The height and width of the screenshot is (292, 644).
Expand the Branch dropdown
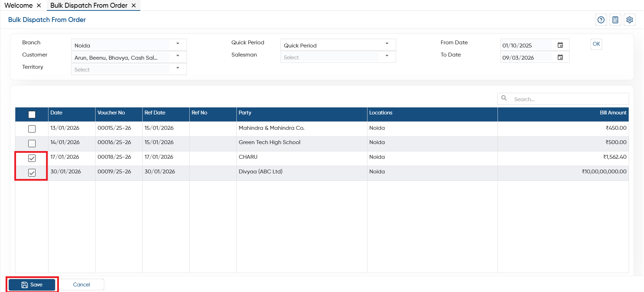point(177,44)
